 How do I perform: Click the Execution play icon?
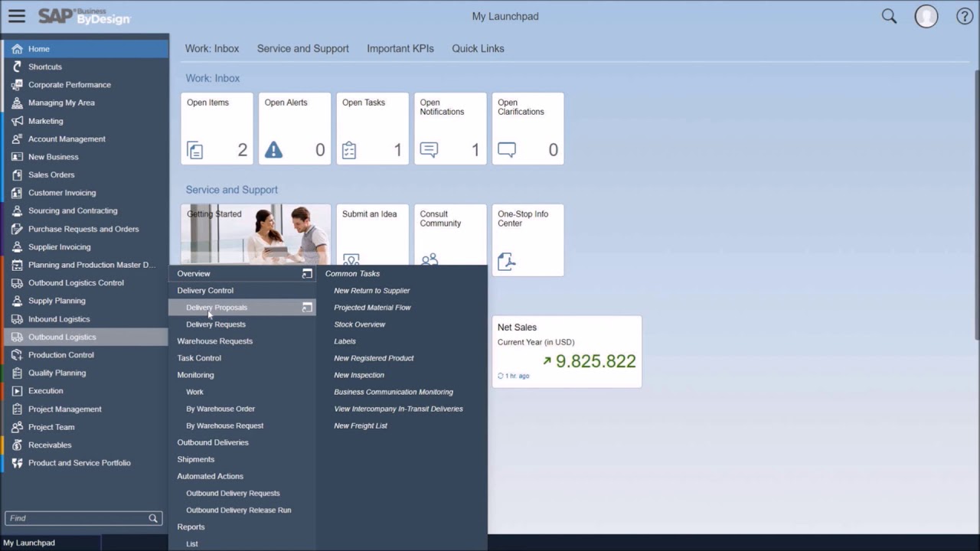click(17, 391)
